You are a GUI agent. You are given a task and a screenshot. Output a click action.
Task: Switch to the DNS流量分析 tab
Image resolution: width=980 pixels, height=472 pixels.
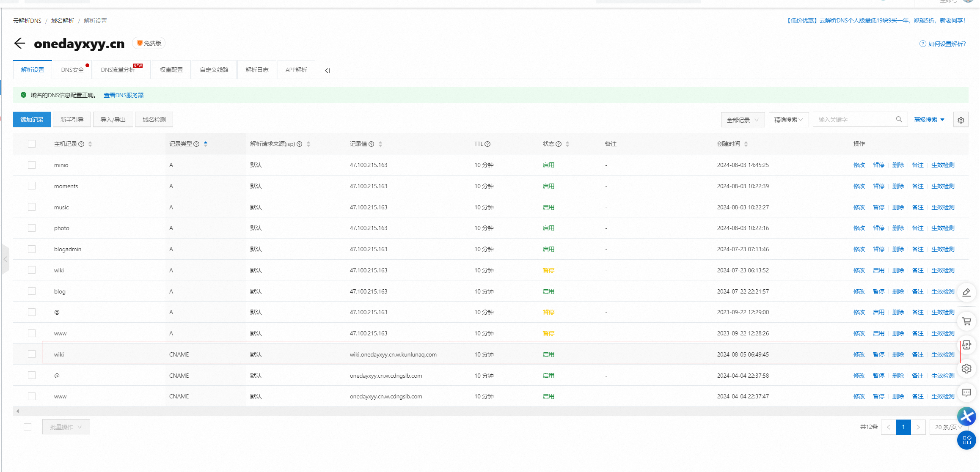pos(121,70)
